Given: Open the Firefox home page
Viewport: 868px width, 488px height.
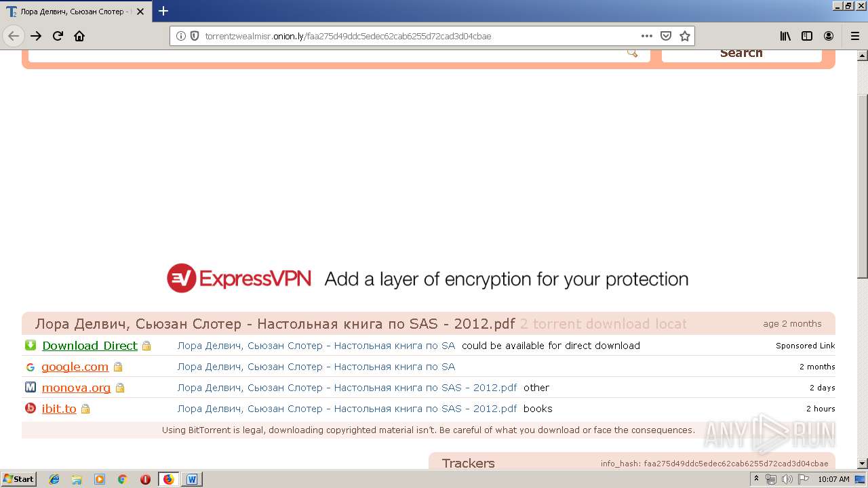Looking at the screenshot, I should click(x=79, y=36).
